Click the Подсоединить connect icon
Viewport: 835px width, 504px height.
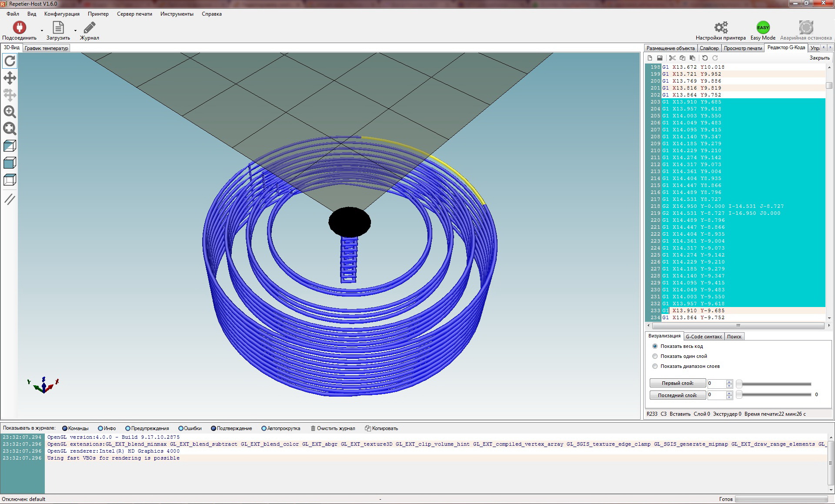click(x=19, y=28)
